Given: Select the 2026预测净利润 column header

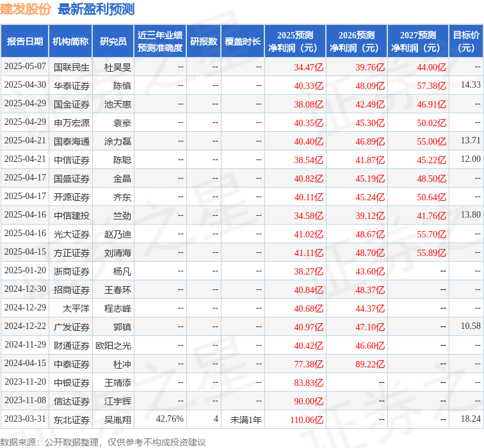Looking at the screenshot, I should [357, 42].
